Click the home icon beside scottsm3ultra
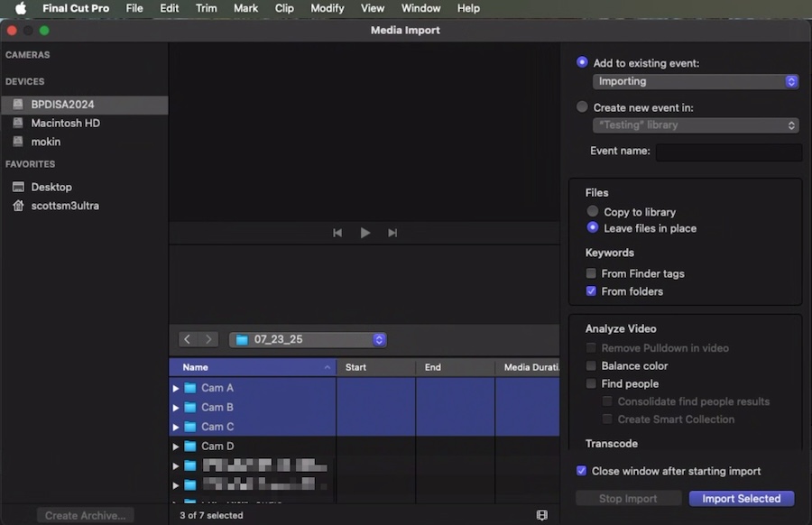The width and height of the screenshot is (812, 525). pos(18,206)
